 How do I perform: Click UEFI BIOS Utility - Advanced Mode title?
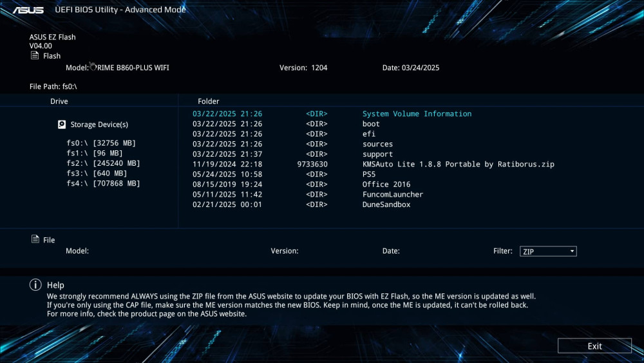pyautogui.click(x=120, y=10)
